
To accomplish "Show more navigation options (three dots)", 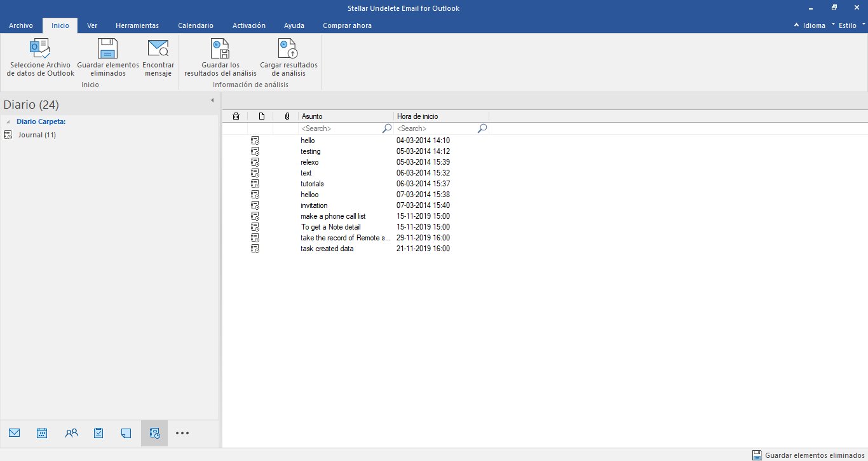I will click(182, 433).
